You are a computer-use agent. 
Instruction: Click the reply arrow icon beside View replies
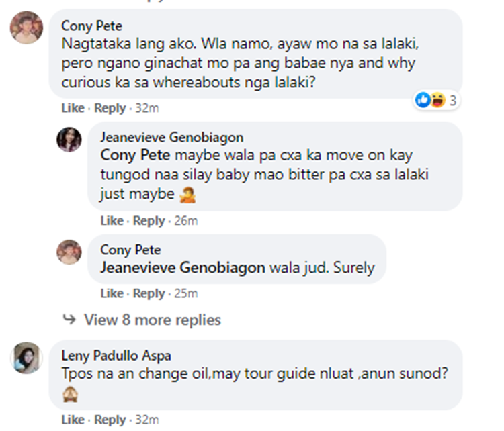(x=69, y=320)
